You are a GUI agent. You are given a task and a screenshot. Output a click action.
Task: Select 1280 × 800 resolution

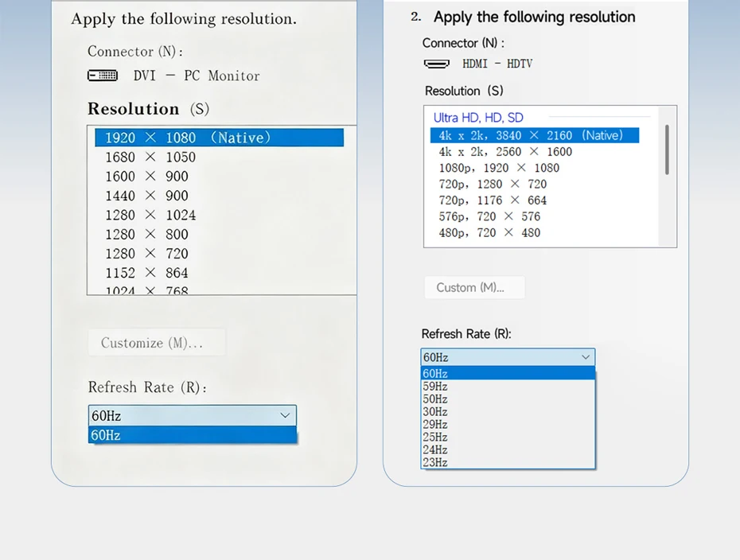pyautogui.click(x=146, y=235)
